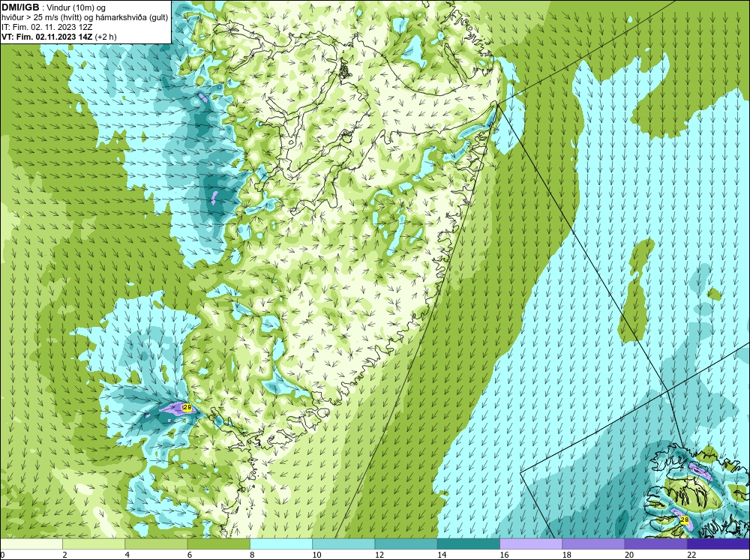Click the legend value 14
This screenshot has width=750, height=560.
(x=442, y=555)
